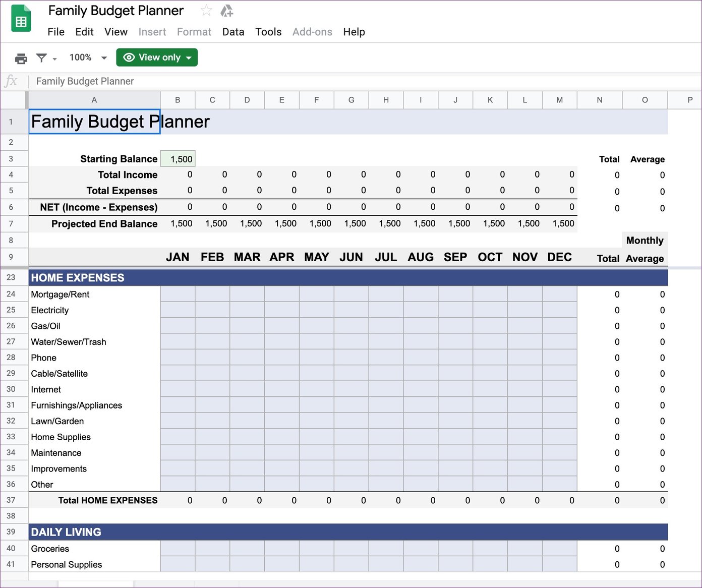Open the 100% zoom dropdown
Screen dimensions: 702x588
click(x=89, y=57)
